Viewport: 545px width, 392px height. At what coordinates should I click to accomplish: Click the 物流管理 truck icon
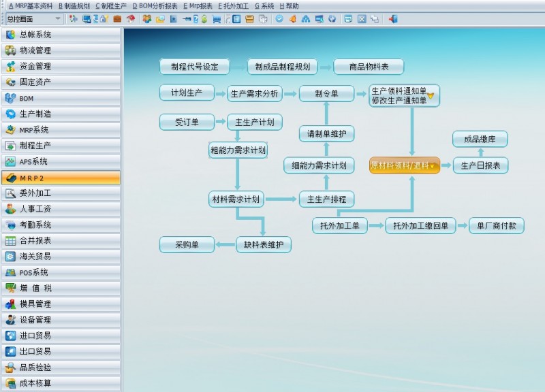point(10,50)
